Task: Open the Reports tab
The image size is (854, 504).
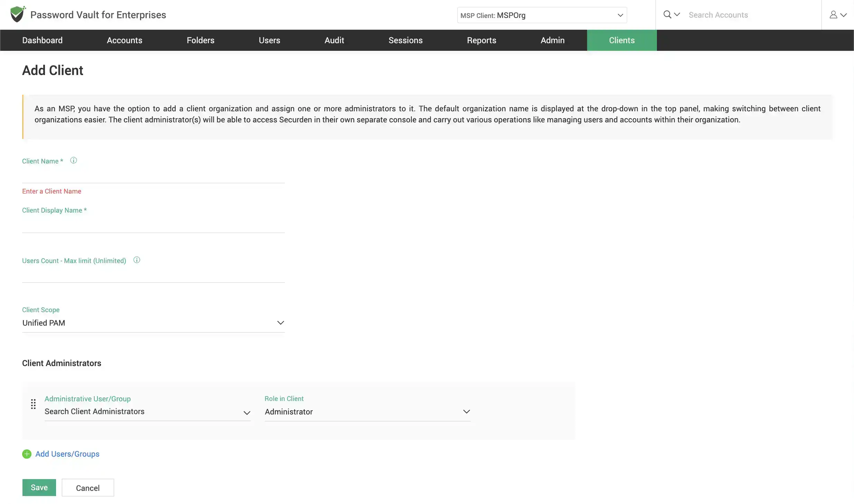Action: tap(482, 40)
